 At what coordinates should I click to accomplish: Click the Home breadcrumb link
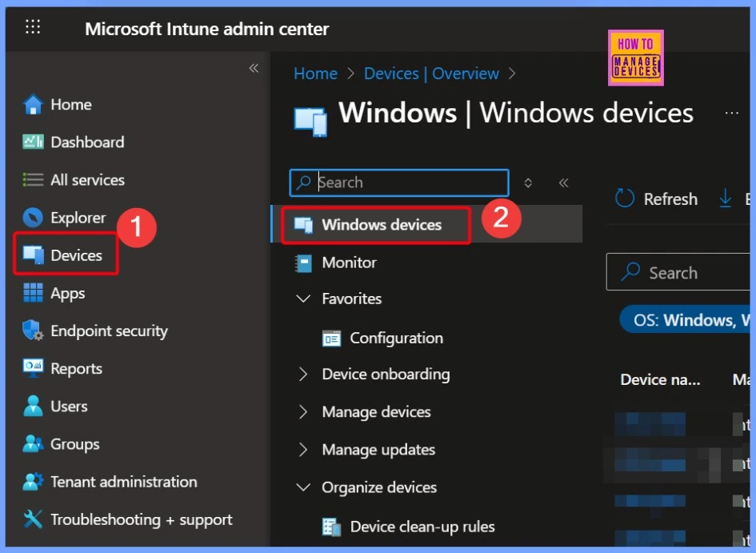(x=315, y=74)
